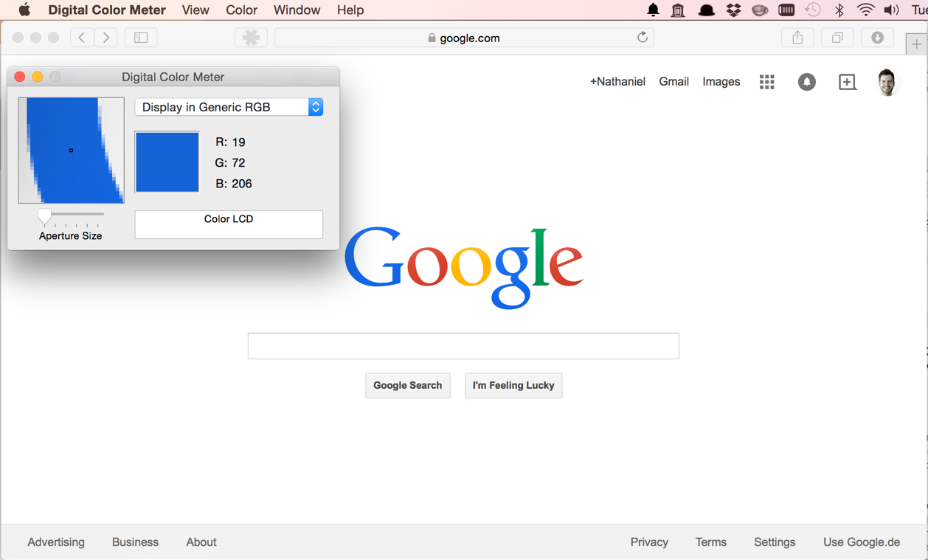
Task: Click the Safari Share button
Action: click(x=797, y=38)
